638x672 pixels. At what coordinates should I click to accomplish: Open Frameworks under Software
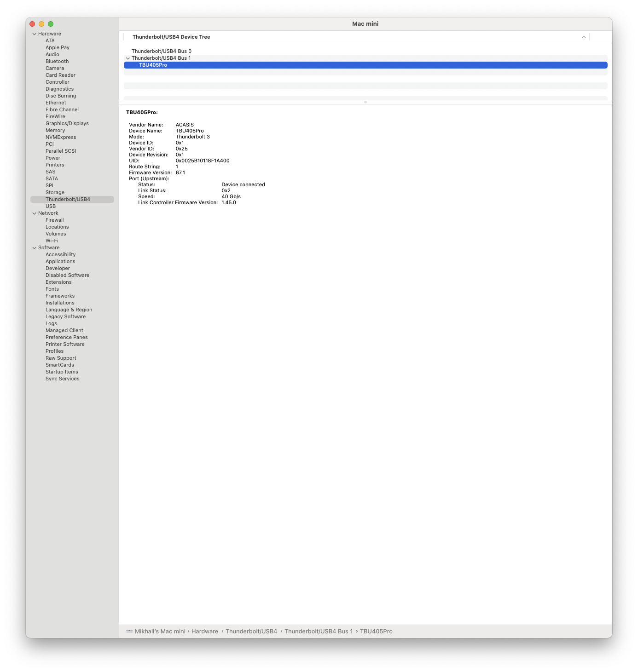click(x=60, y=296)
